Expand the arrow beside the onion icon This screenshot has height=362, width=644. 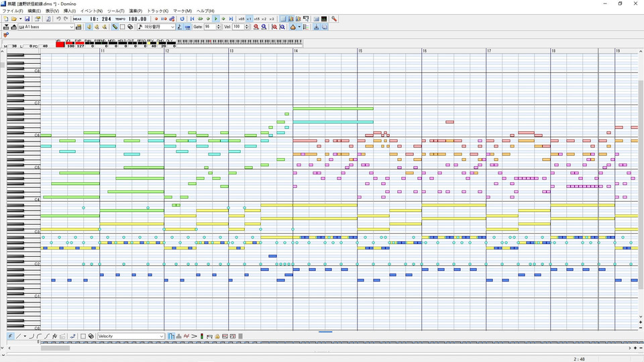point(299,27)
